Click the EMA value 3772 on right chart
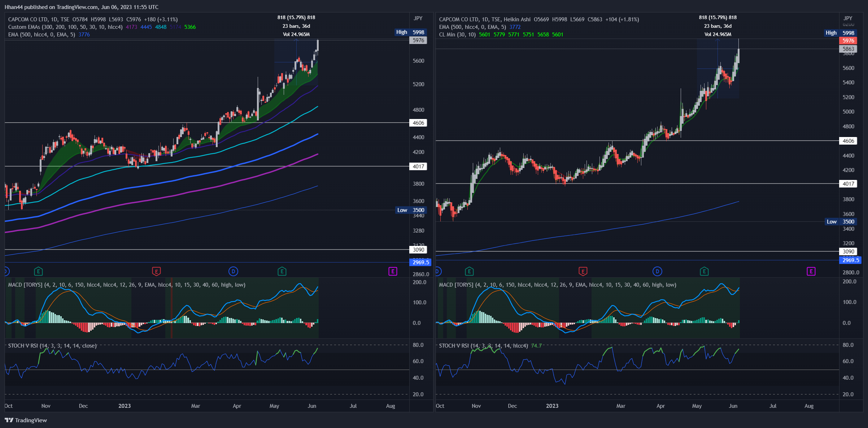The width and height of the screenshot is (868, 428). point(515,27)
